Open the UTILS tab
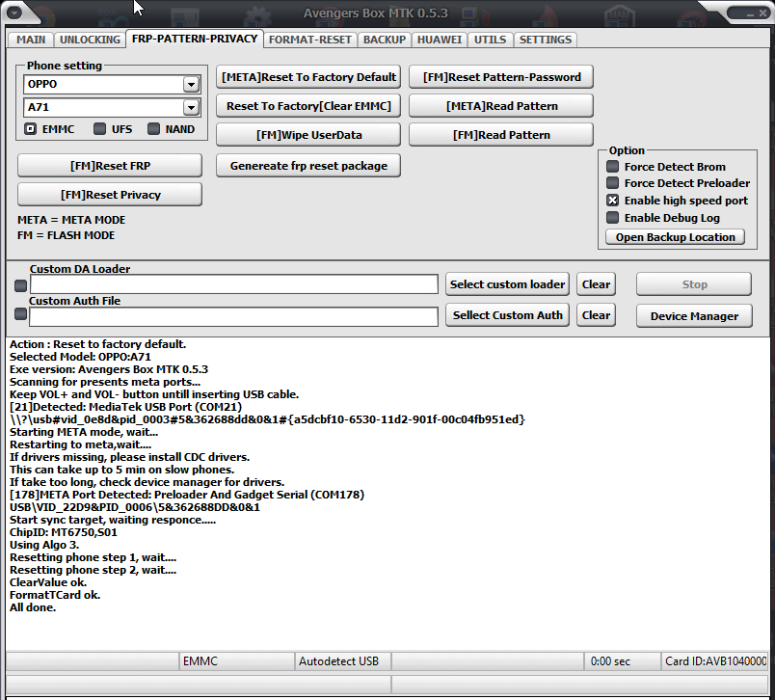775x700 pixels. coord(491,40)
